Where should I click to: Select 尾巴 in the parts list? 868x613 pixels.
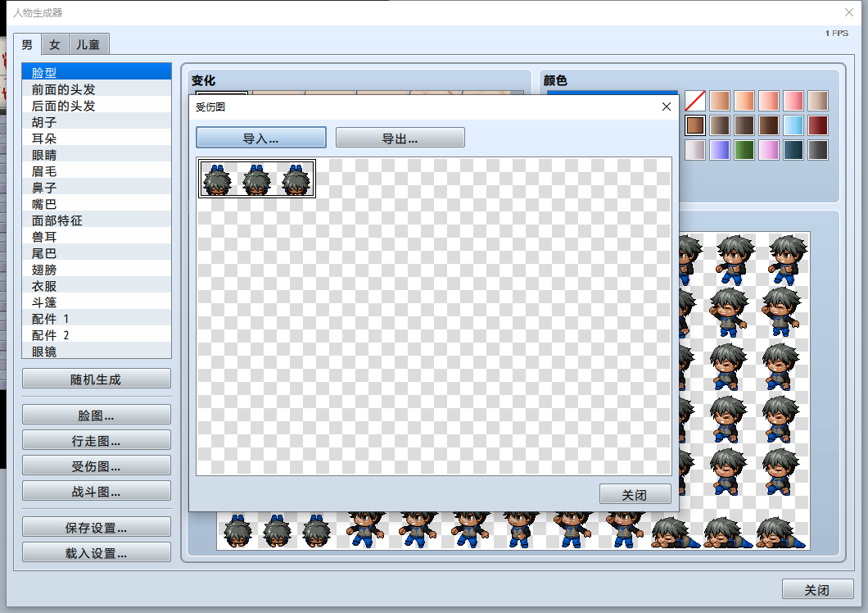97,252
